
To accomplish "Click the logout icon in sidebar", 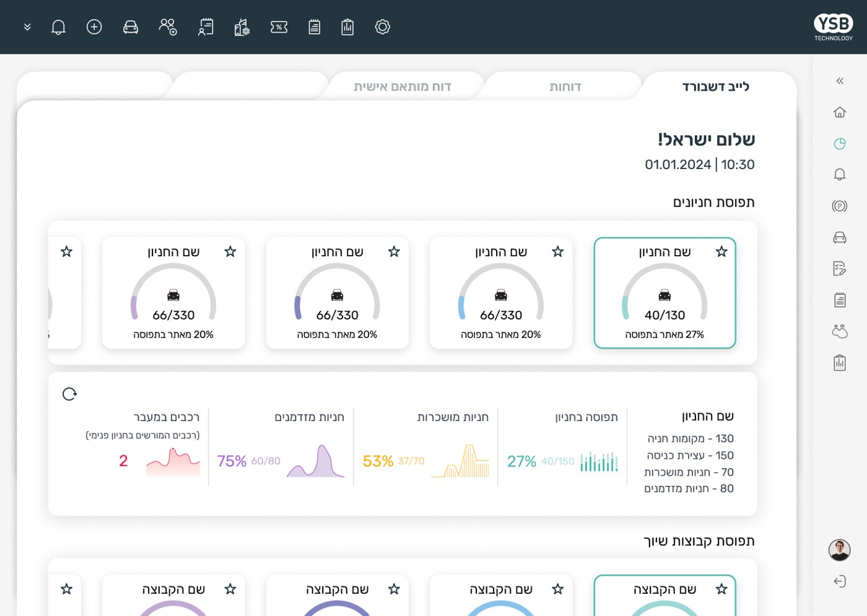I will pos(840,581).
